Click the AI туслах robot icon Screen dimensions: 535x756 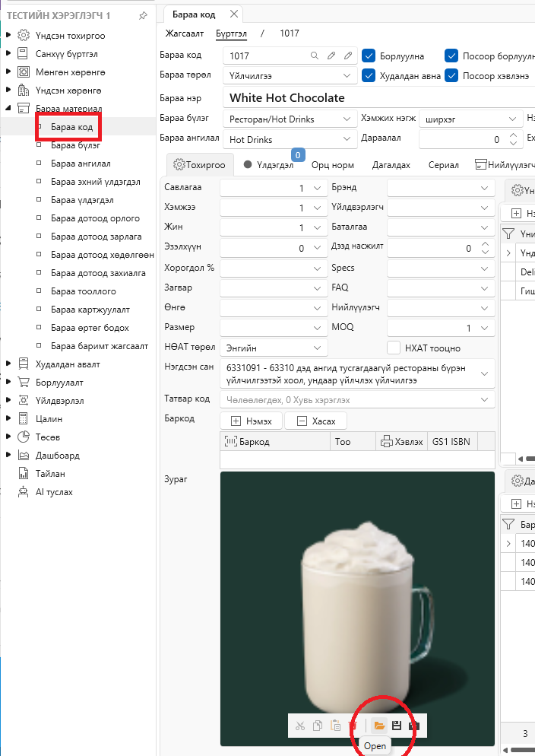point(23,492)
